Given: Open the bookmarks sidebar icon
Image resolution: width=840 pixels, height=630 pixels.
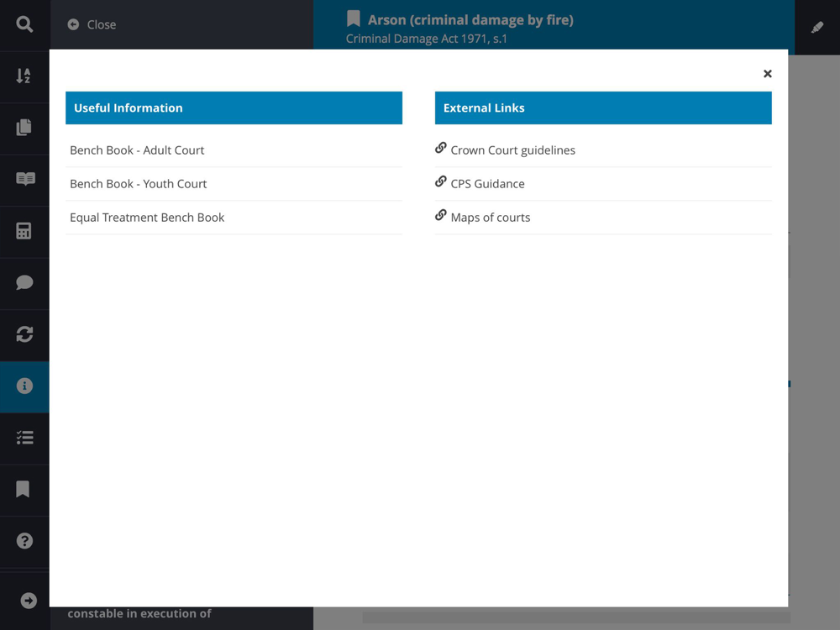Looking at the screenshot, I should [23, 489].
